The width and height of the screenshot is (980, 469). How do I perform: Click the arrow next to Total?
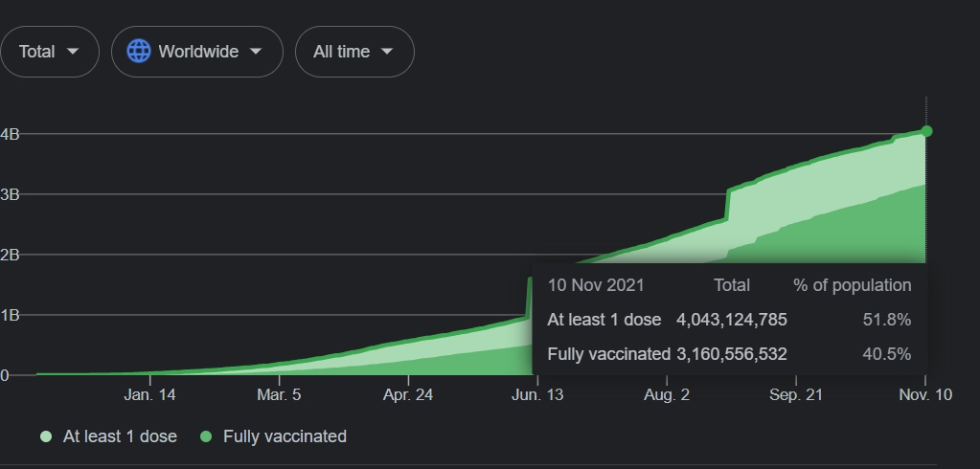tap(73, 52)
